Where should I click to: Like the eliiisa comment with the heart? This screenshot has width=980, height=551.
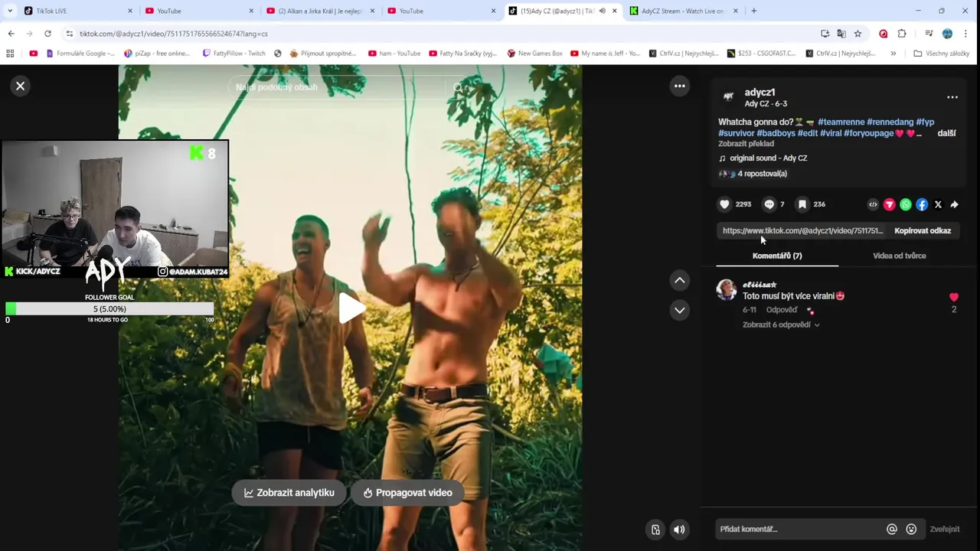point(954,297)
